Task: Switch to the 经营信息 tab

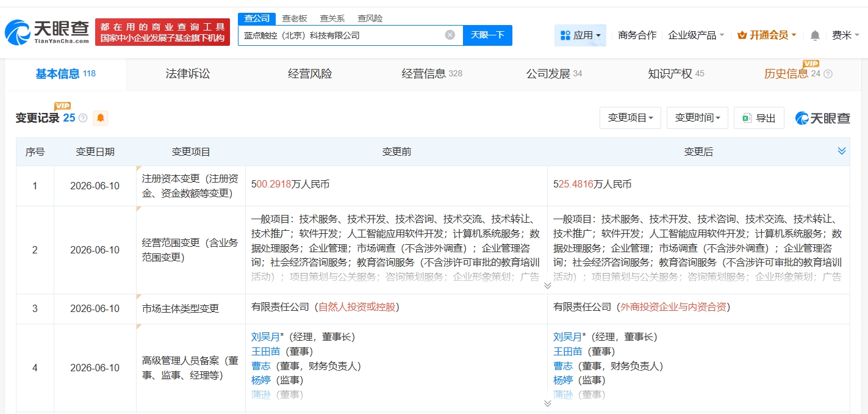Action: click(x=432, y=74)
